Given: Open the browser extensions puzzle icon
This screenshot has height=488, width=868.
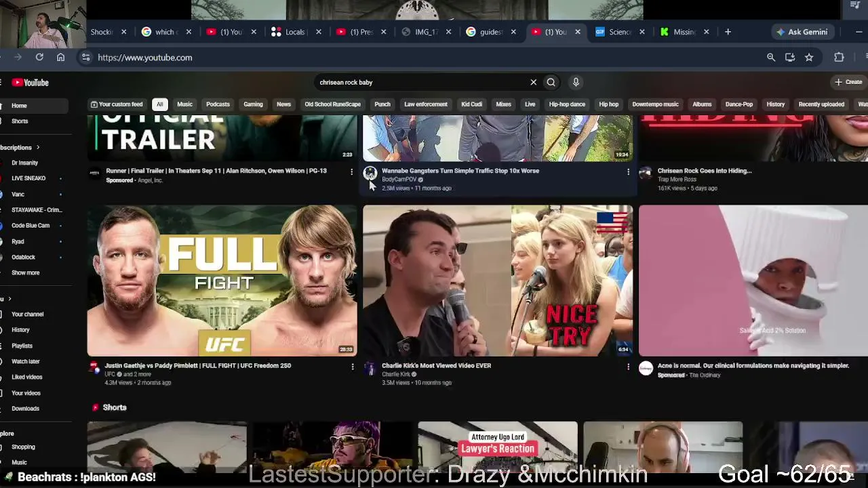Looking at the screenshot, I should point(839,58).
